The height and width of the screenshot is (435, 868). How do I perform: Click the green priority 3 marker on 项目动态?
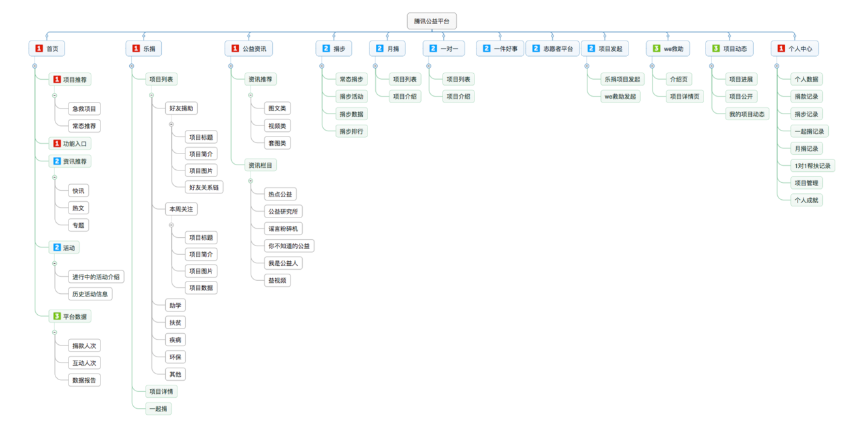pos(716,48)
